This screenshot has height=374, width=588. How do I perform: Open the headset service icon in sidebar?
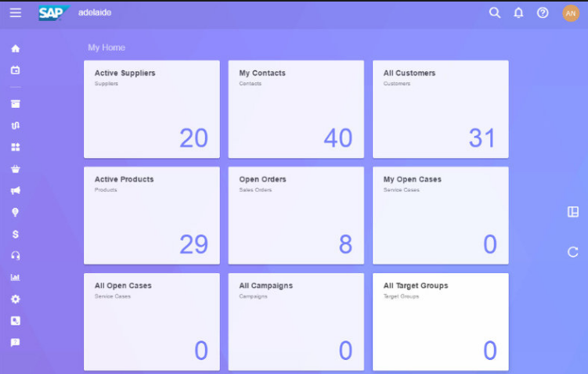coord(16,256)
